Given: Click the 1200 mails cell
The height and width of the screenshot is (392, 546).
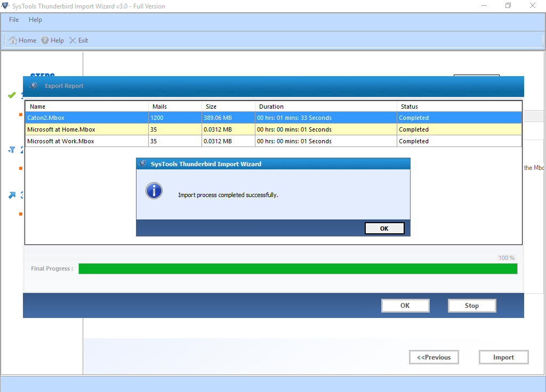Looking at the screenshot, I should click(x=175, y=118).
